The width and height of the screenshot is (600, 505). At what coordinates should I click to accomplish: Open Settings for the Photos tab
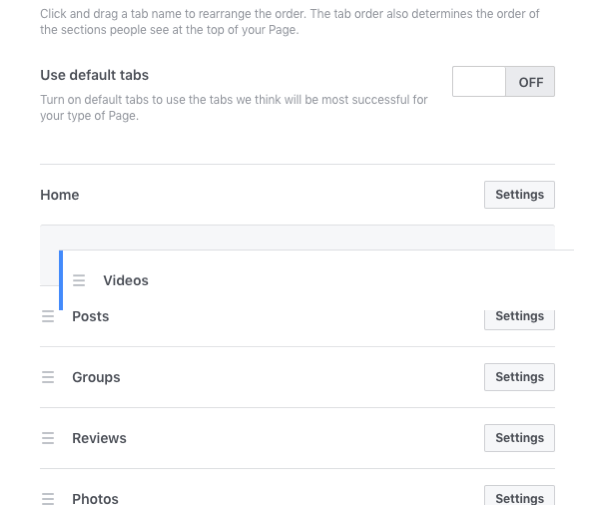[519, 496]
